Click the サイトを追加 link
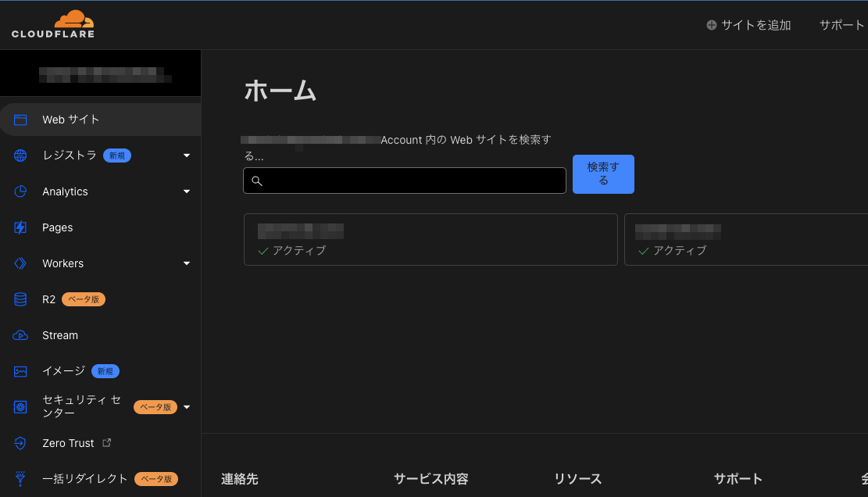This screenshot has height=497, width=868. pos(749,25)
